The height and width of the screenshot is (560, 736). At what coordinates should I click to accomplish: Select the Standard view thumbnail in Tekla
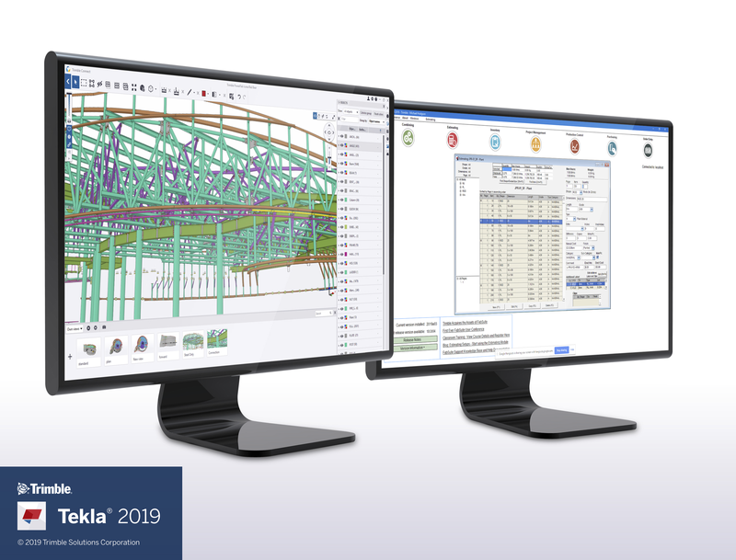pos(86,347)
